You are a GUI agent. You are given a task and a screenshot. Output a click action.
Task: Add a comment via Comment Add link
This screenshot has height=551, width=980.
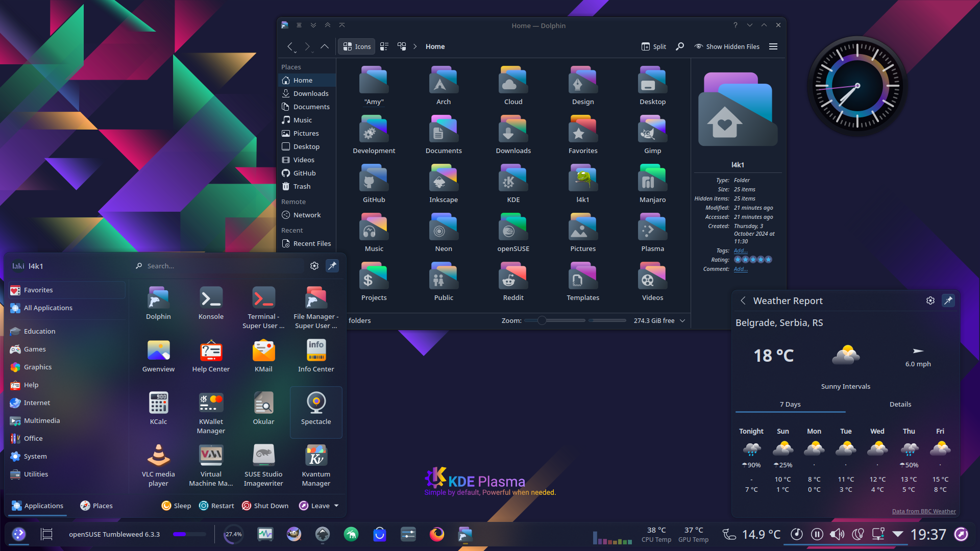741,269
